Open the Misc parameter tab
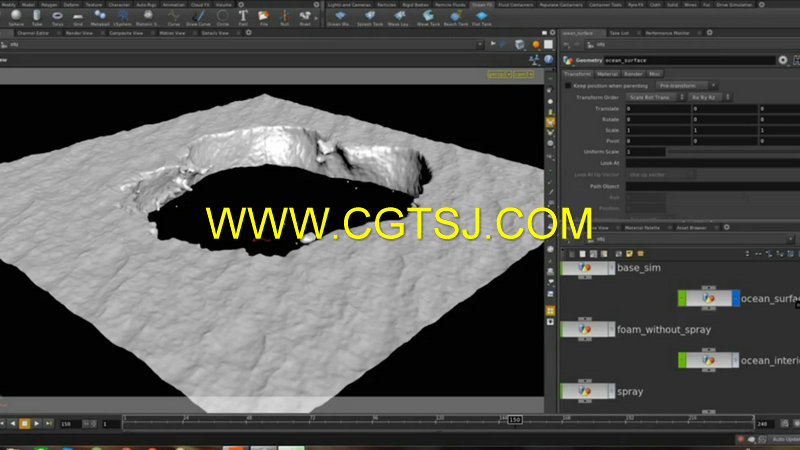Screen dimensions: 800x450 (655, 74)
